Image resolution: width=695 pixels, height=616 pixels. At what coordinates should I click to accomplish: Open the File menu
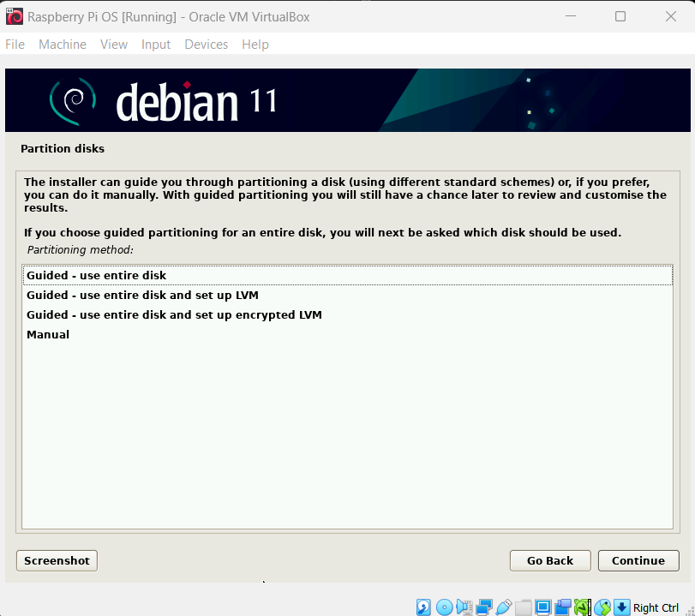tap(15, 45)
